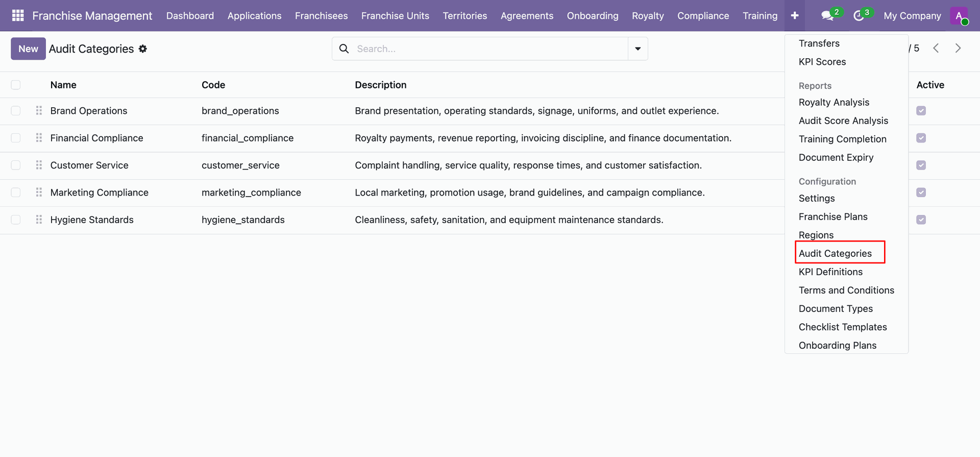Open the plus overflow menu icon
This screenshot has width=980, height=457.
(x=795, y=16)
